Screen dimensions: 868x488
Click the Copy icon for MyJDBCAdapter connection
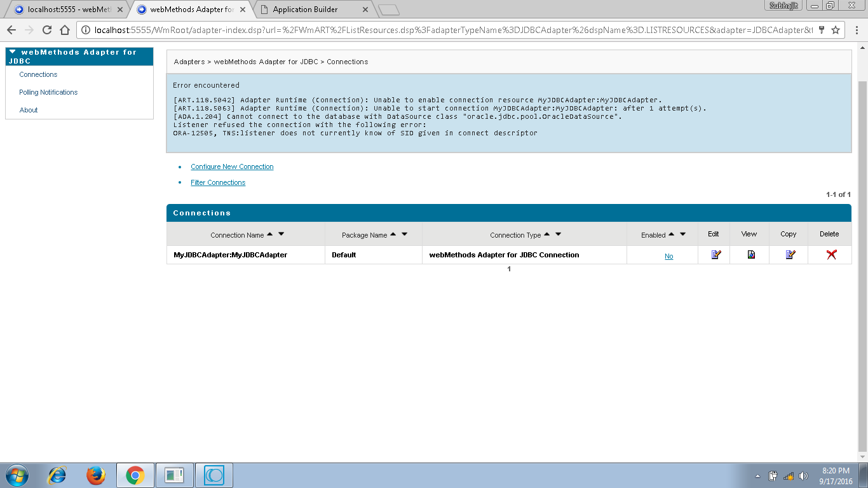[x=790, y=255]
